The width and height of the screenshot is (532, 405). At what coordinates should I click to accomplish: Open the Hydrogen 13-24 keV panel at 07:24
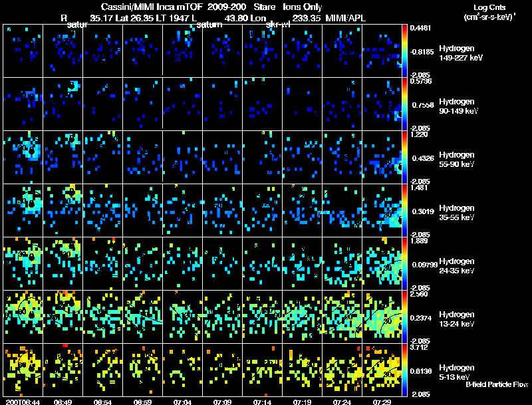click(342, 317)
